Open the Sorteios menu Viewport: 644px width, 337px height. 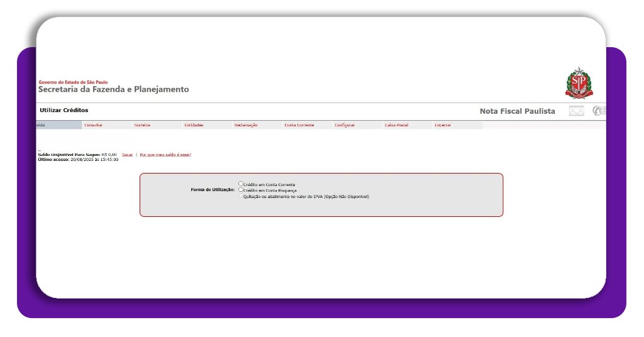[x=142, y=125]
